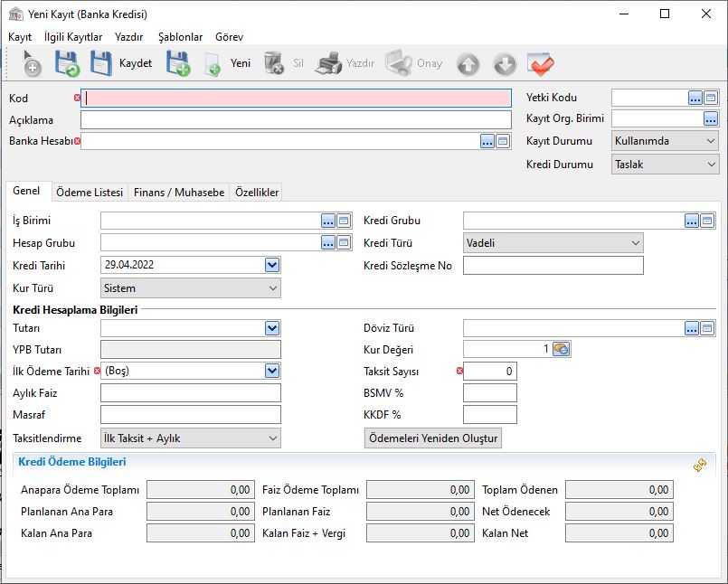Click the Ödemeleri Yeniden Oluştur button
The width and height of the screenshot is (728, 584).
pos(433,438)
